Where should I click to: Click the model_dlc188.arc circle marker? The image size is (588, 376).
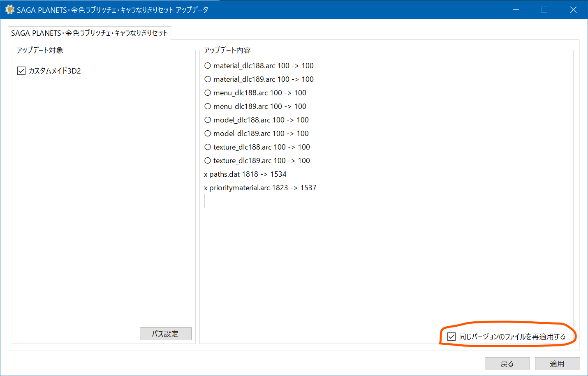point(208,120)
